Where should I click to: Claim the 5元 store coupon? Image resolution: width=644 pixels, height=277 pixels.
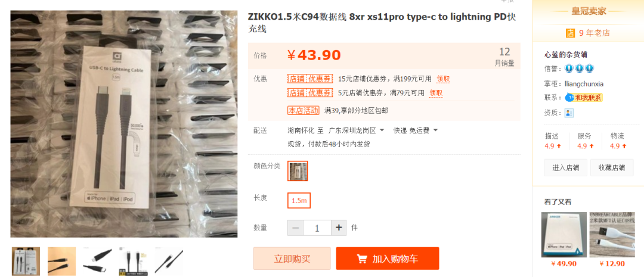click(436, 93)
